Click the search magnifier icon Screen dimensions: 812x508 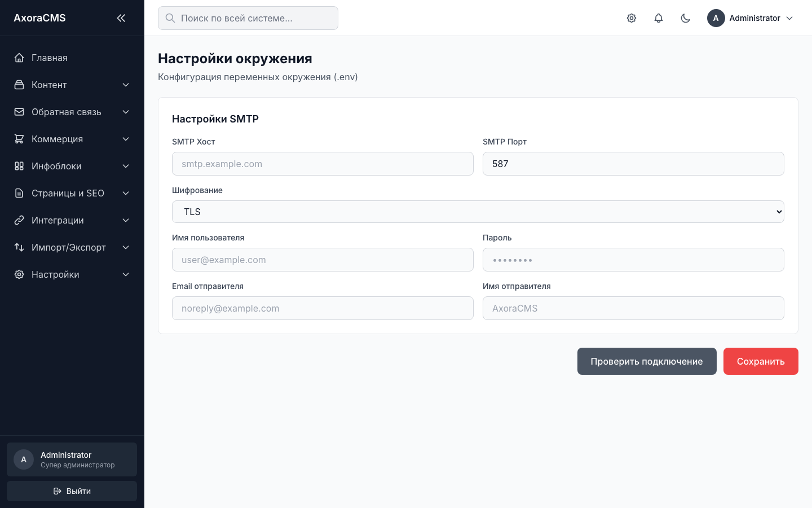(x=170, y=18)
